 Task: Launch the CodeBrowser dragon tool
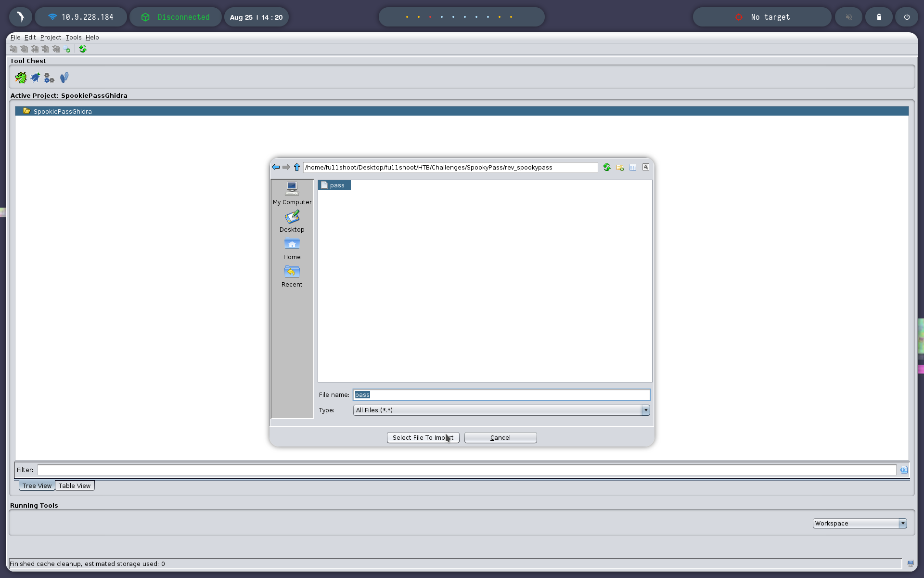(x=21, y=78)
